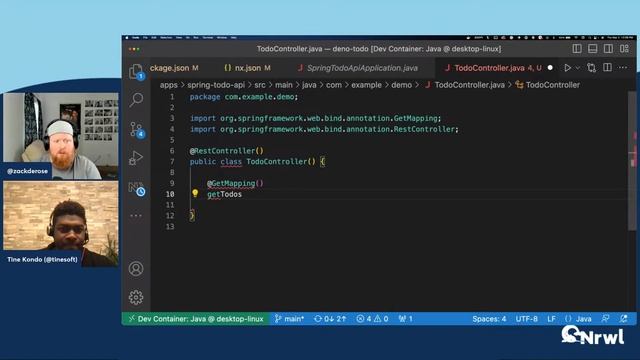Open the Manage gear icon
640x360 pixels.
pos(136,297)
